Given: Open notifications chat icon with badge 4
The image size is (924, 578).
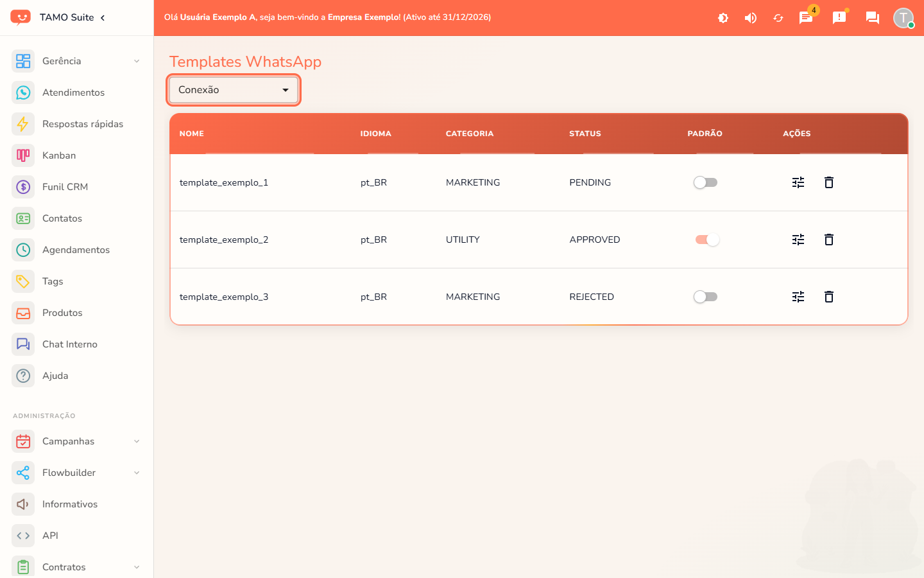Looking at the screenshot, I should pyautogui.click(x=806, y=17).
